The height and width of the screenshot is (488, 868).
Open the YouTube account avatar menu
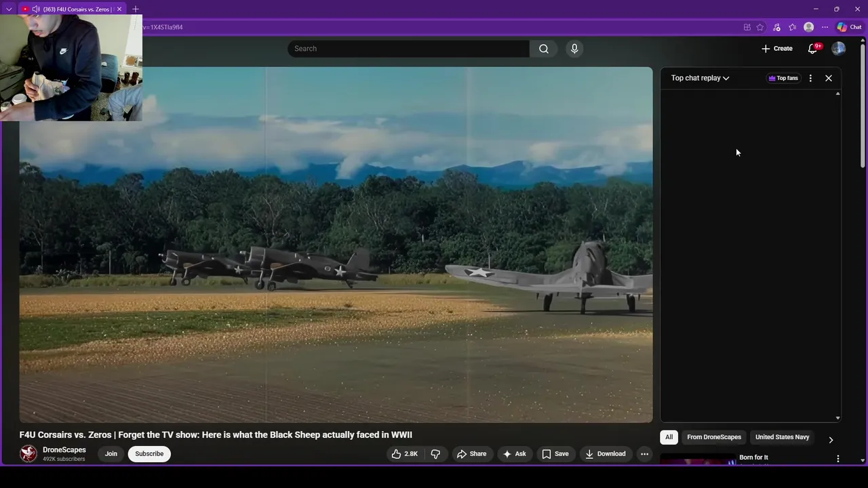click(x=838, y=49)
